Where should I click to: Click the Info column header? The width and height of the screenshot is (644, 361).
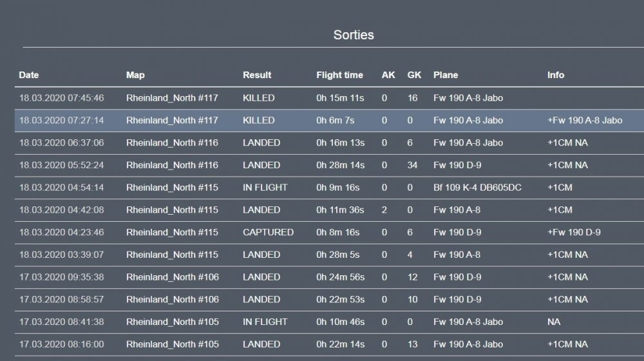coord(556,75)
